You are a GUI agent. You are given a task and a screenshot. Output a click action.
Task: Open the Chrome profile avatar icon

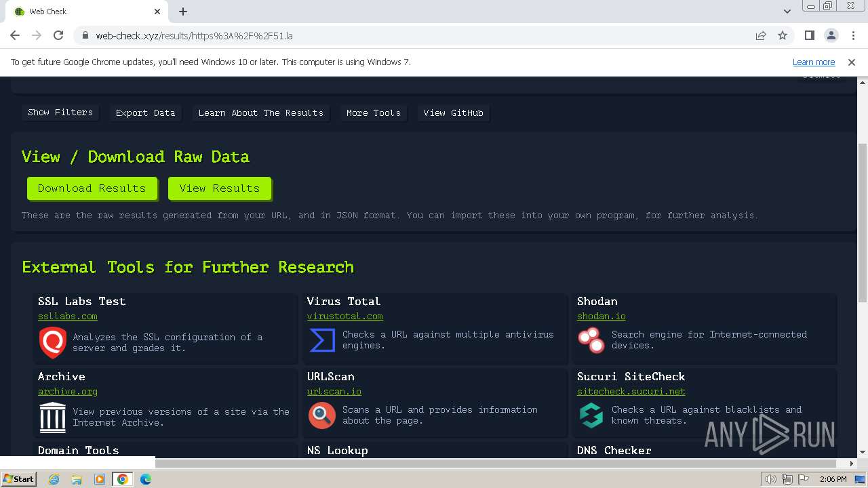point(831,36)
